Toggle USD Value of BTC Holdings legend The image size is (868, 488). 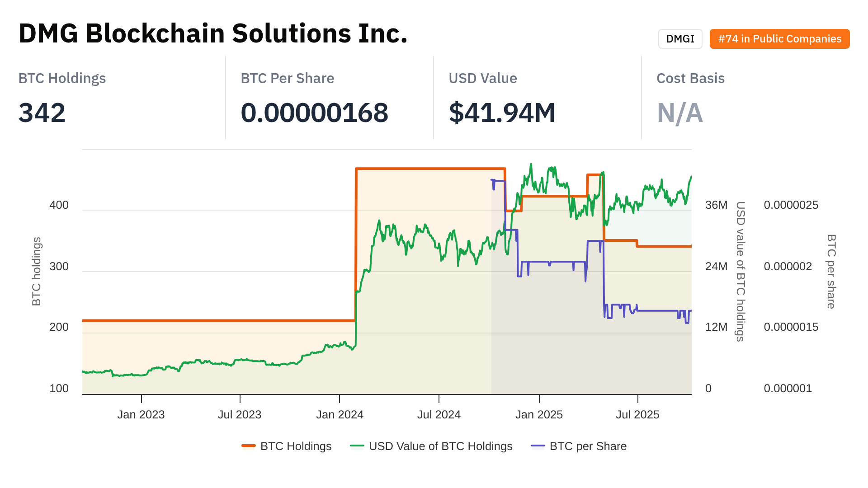[440, 446]
